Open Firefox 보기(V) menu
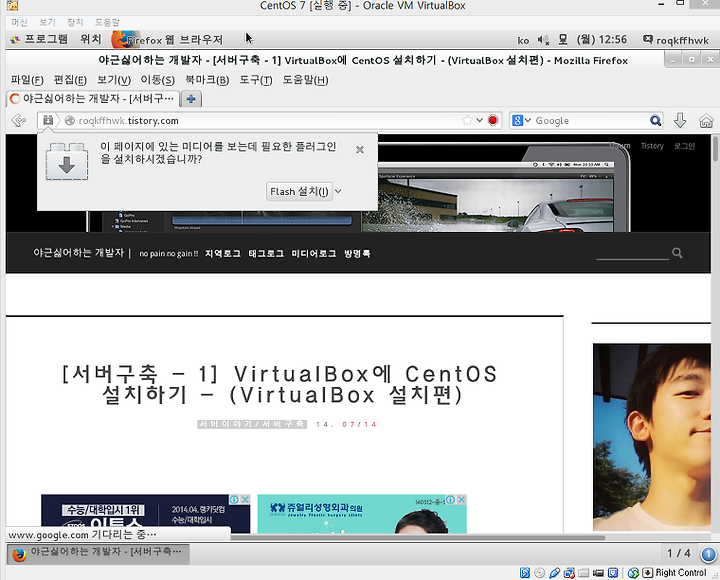Screen dimensions: 720x580 tap(114, 80)
